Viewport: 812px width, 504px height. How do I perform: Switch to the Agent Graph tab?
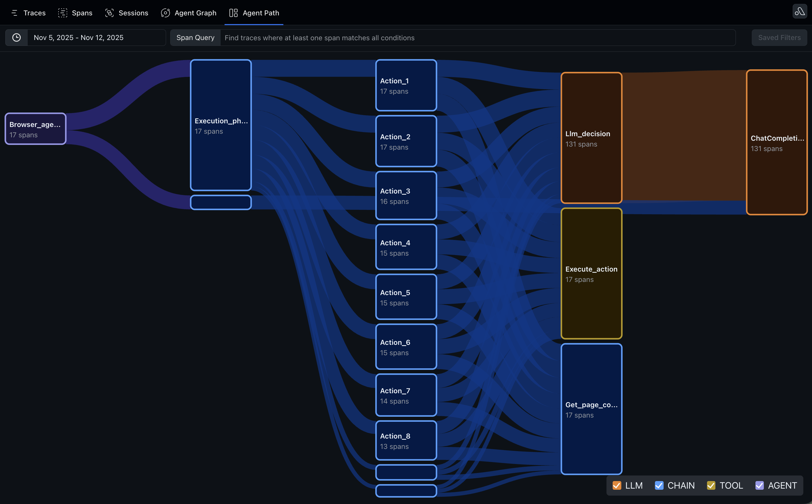pyautogui.click(x=195, y=13)
